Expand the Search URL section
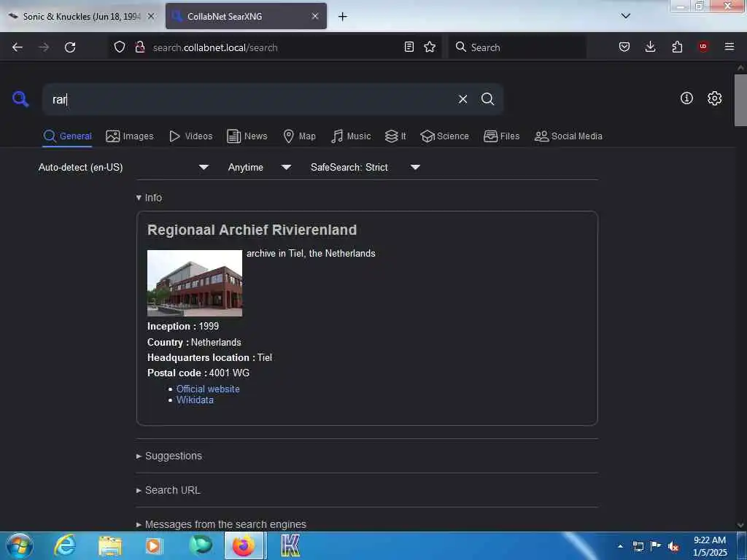This screenshot has height=560, width=747. point(168,490)
